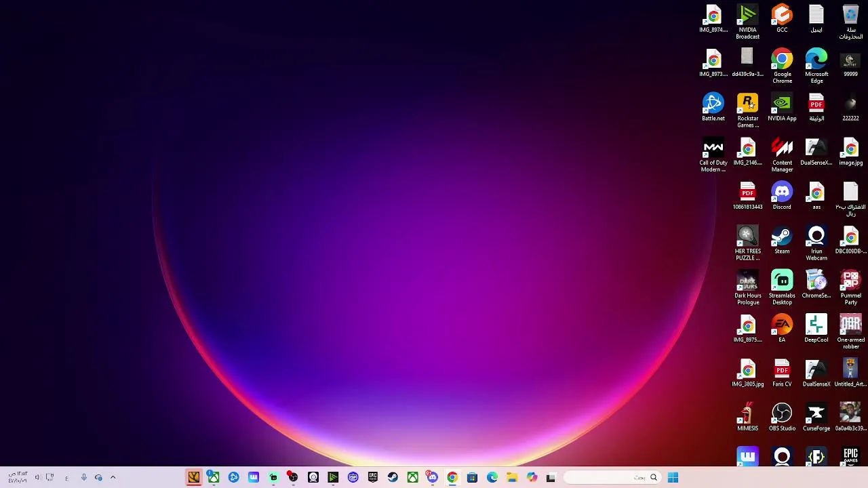868x488 pixels.
Task: Select the DualSenseX desktop shortcut
Action: pyautogui.click(x=816, y=373)
